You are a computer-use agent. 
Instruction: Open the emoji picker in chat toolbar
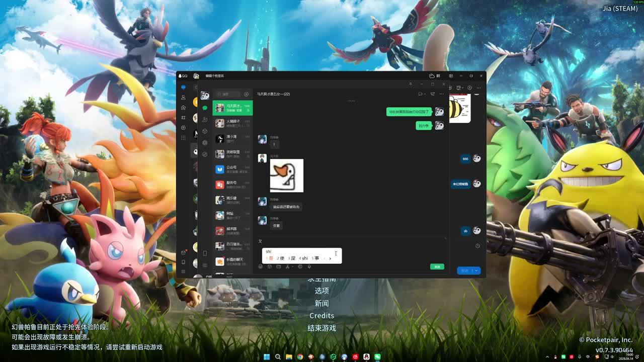pos(260,266)
